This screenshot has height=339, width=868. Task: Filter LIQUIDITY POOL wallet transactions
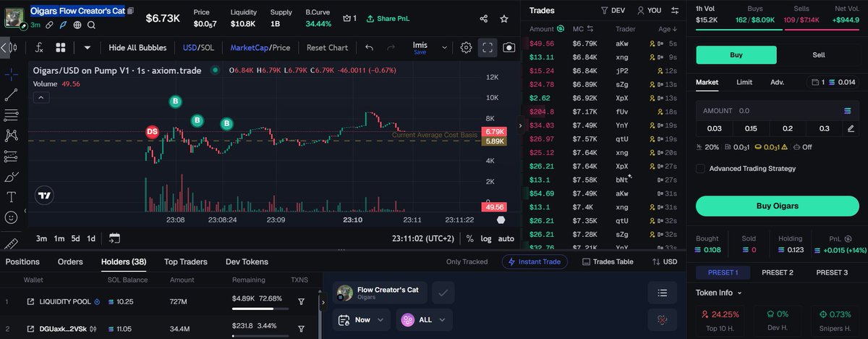click(x=301, y=301)
